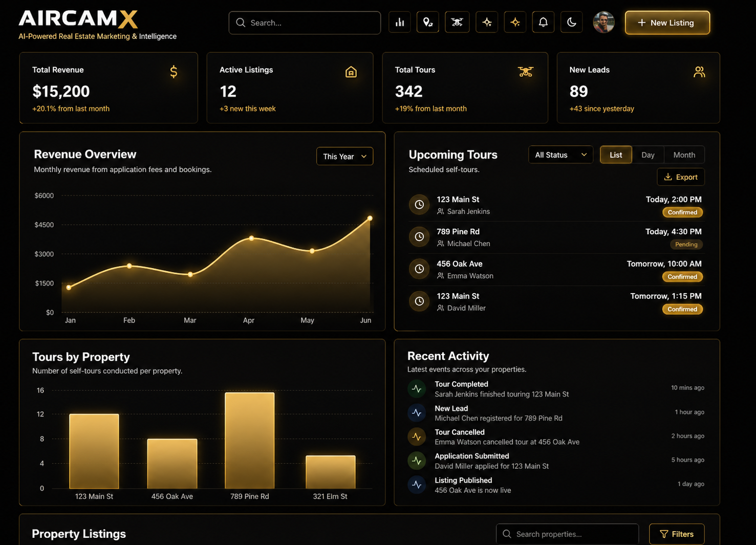Click the $15,200 revenue value

[61, 91]
